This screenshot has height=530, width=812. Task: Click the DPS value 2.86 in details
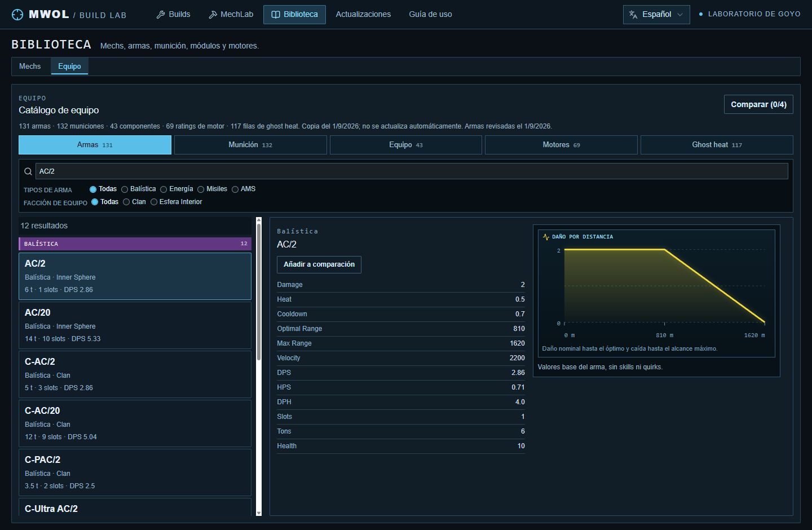(518, 373)
